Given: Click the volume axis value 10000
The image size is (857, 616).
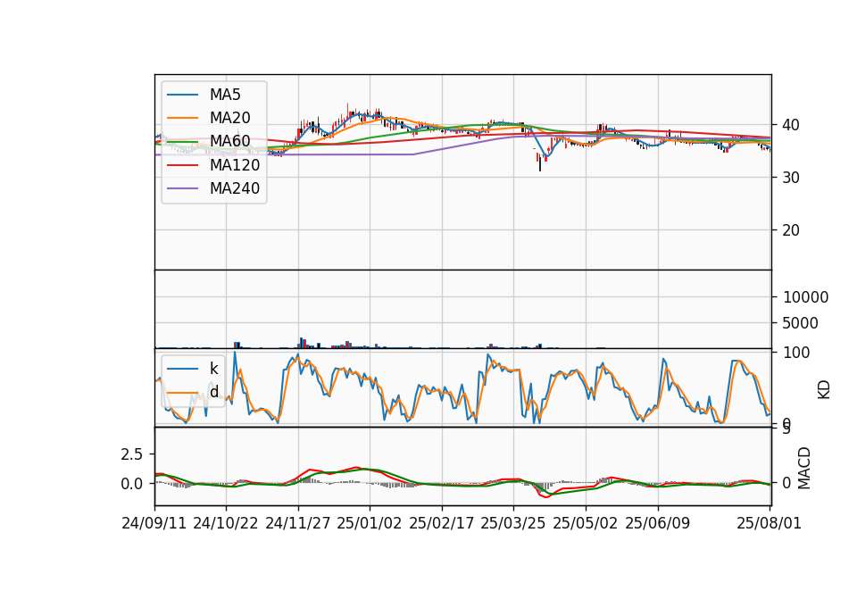Looking at the screenshot, I should [805, 297].
